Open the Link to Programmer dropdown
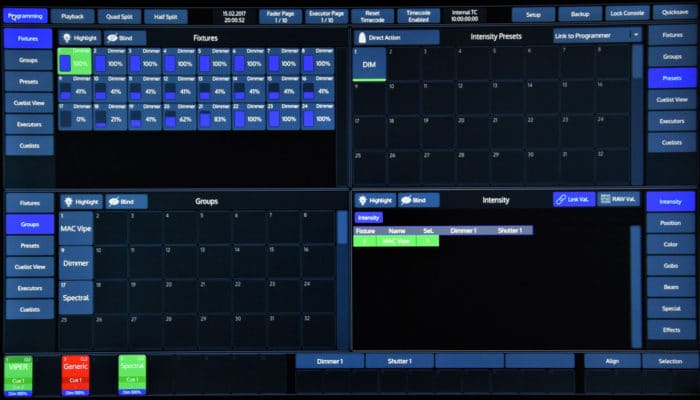Screen dimensions: 700x400 coord(597,35)
